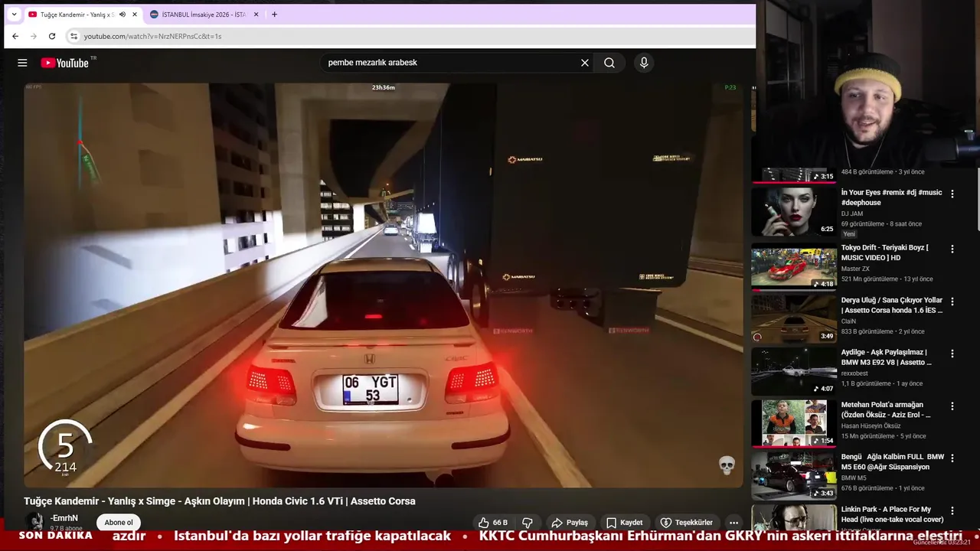Subscribe with the Abone ol button
The image size is (980, 551).
click(119, 523)
